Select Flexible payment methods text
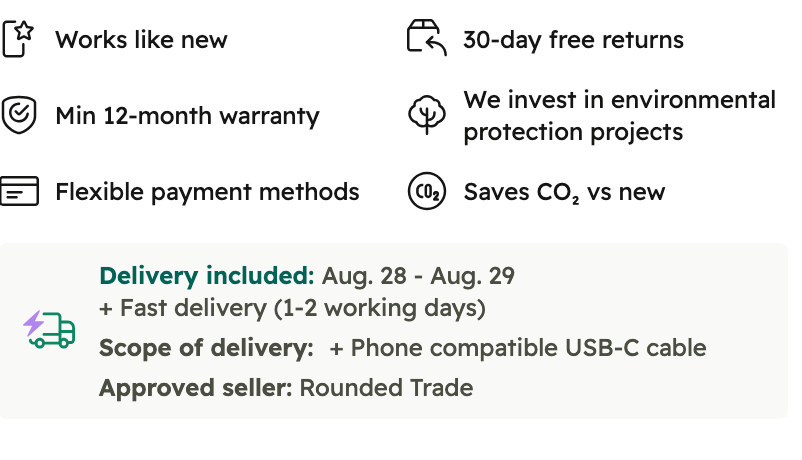The width and height of the screenshot is (802, 460). [x=207, y=192]
